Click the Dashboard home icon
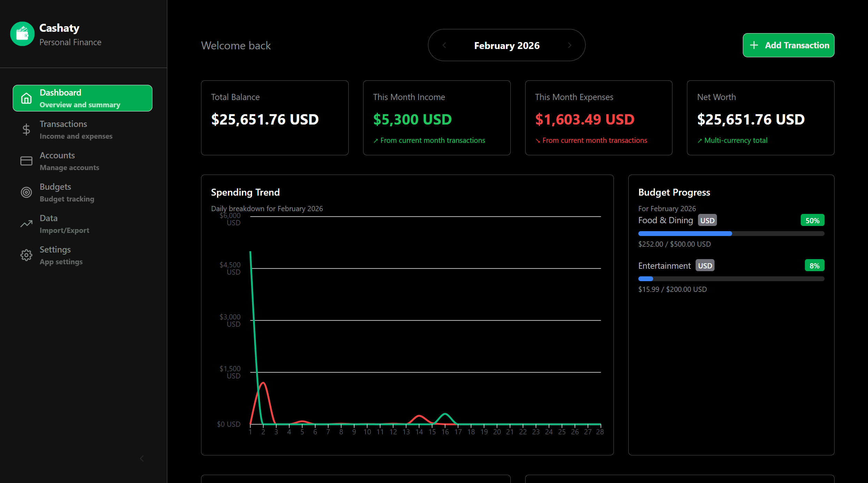The height and width of the screenshot is (483, 868). pyautogui.click(x=26, y=98)
